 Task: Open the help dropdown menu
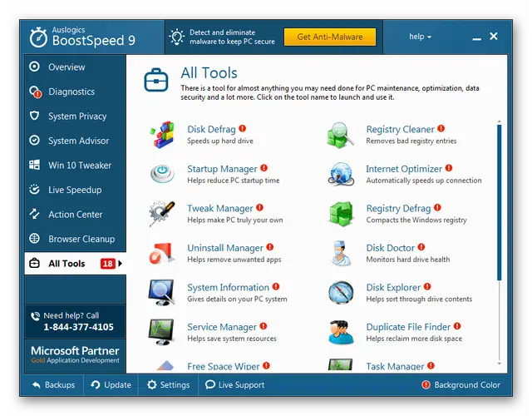420,37
